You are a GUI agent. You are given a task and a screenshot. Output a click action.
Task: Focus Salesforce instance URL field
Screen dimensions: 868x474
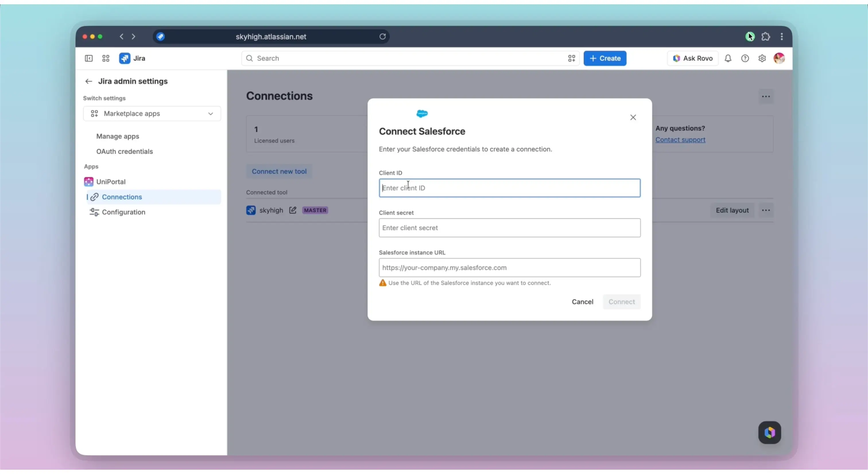[x=509, y=268]
